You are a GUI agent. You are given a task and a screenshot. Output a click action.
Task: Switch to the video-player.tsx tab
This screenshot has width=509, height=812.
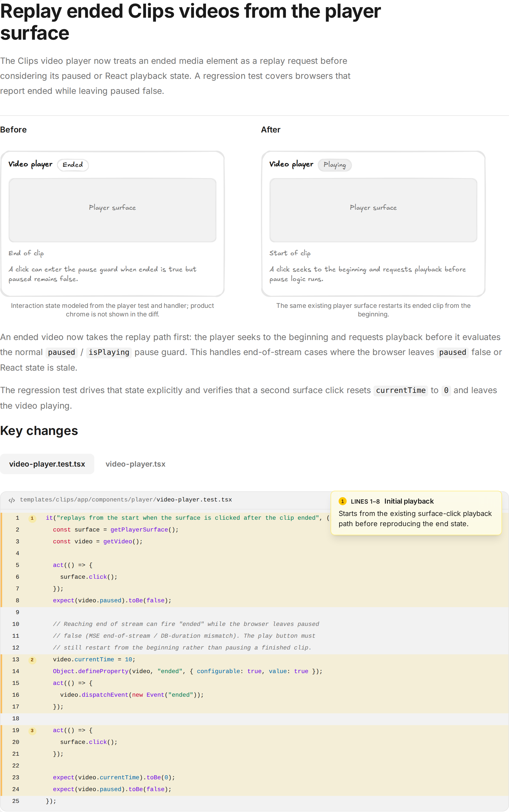[x=135, y=464]
